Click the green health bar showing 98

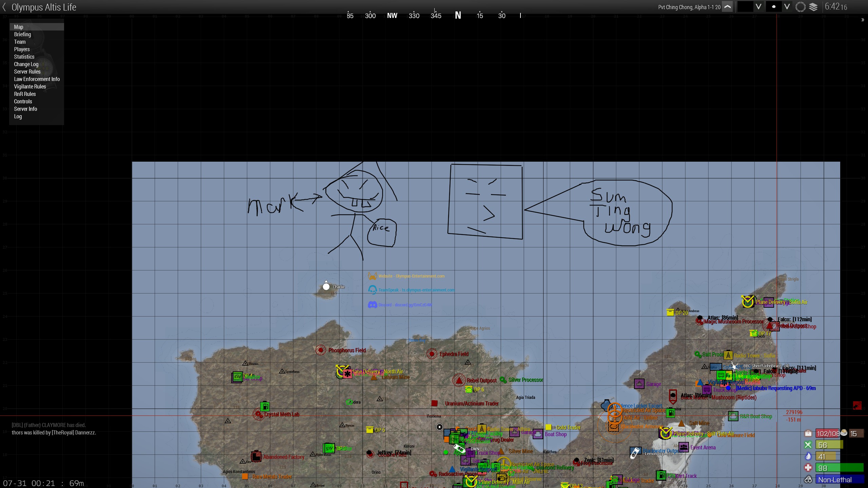click(839, 468)
